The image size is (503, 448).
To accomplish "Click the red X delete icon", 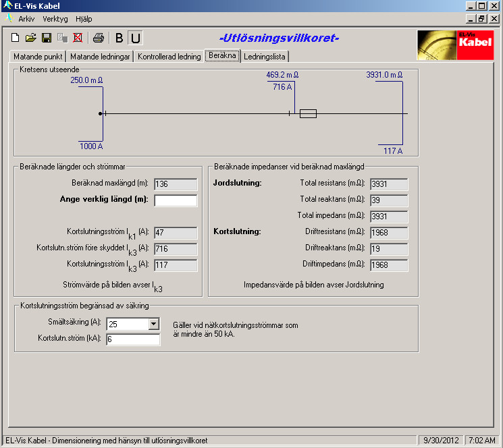I will click(78, 38).
